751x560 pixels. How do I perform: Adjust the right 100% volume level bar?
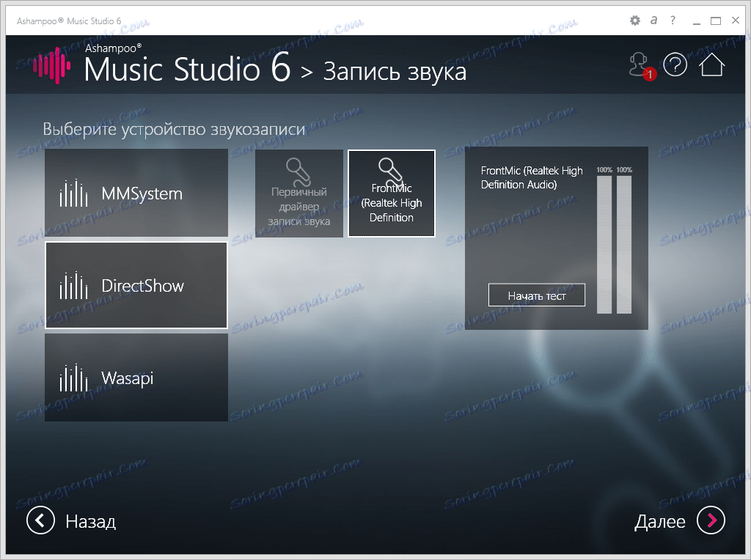pos(623,245)
